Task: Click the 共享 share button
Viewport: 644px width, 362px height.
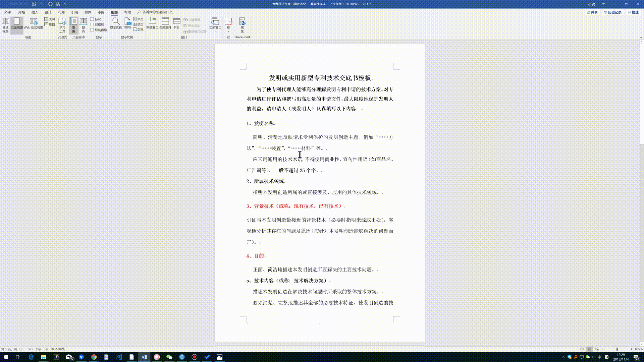Action: coord(592,12)
